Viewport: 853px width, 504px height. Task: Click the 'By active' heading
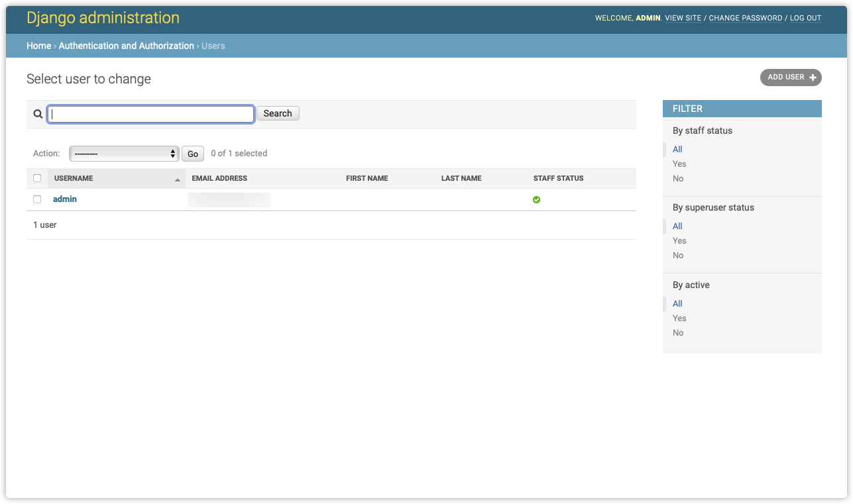[691, 285]
